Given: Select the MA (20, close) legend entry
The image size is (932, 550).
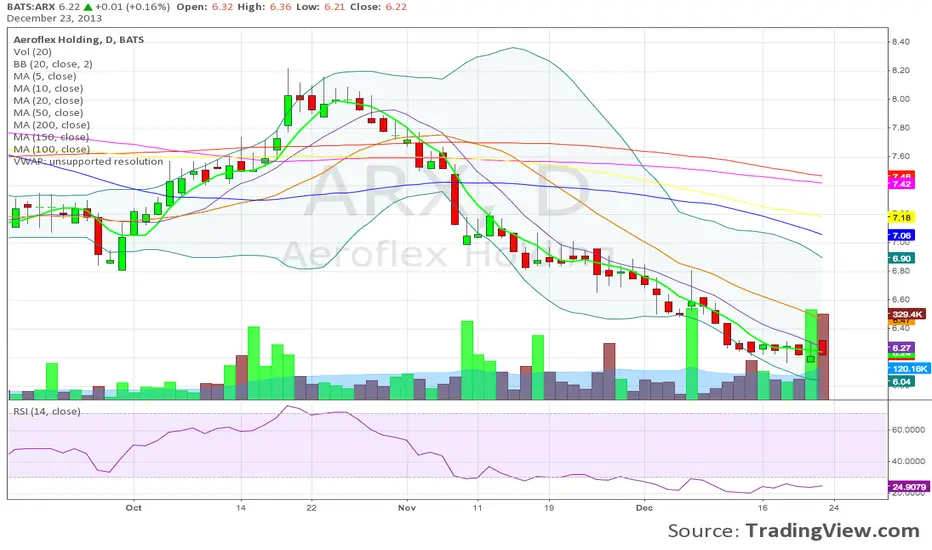Looking at the screenshot, I should click(x=48, y=100).
